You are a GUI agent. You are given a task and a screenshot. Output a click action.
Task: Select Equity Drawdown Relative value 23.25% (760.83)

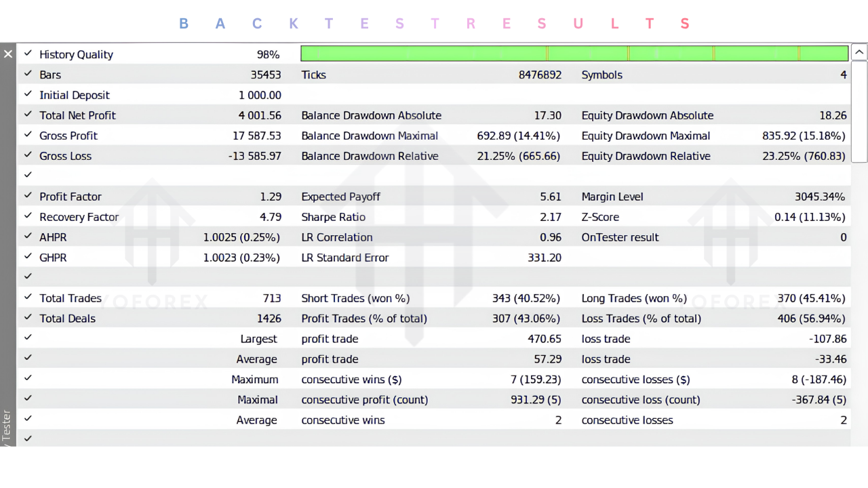(804, 156)
